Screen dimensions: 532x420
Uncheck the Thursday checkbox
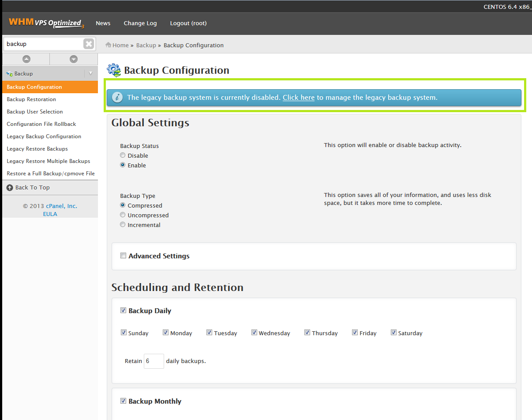click(x=307, y=333)
